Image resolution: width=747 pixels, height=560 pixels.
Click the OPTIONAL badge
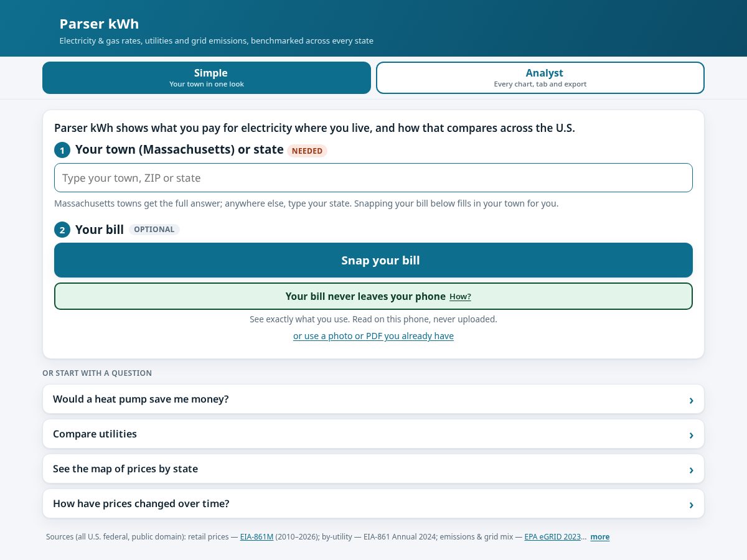tap(154, 230)
